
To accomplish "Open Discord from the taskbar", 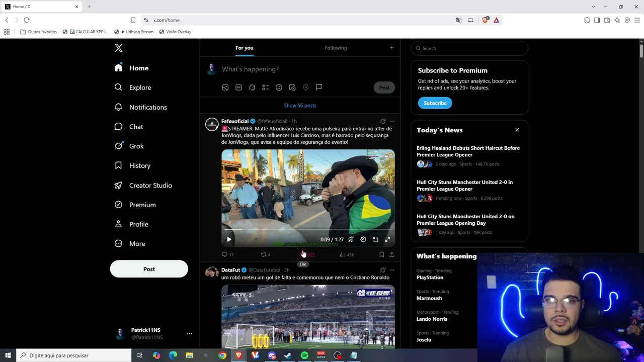I will coord(272,355).
